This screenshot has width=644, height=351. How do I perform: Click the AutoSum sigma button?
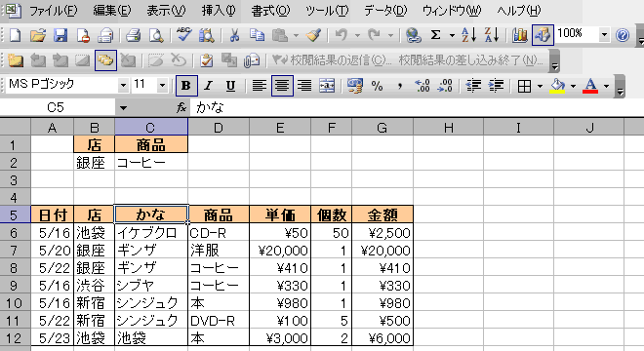pyautogui.click(x=435, y=35)
